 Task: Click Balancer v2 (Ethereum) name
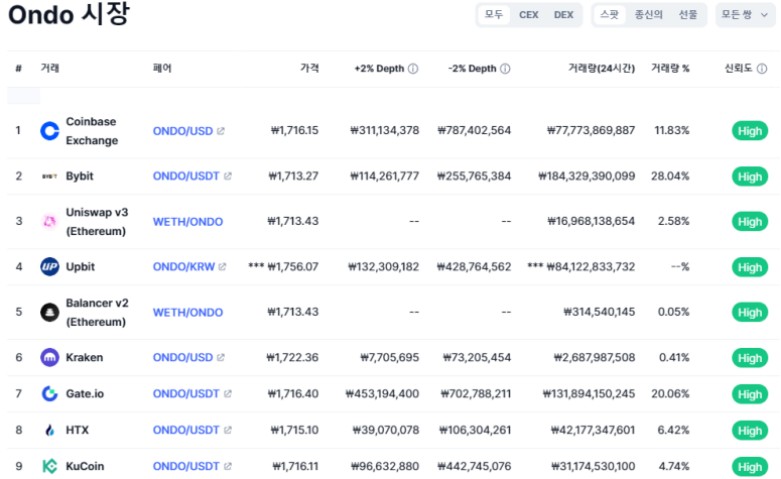click(97, 312)
